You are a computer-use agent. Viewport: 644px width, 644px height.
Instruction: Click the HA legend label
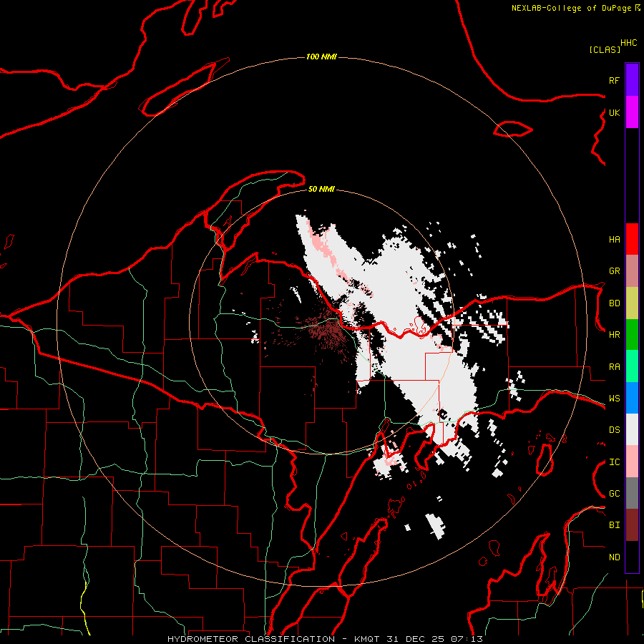[614, 240]
